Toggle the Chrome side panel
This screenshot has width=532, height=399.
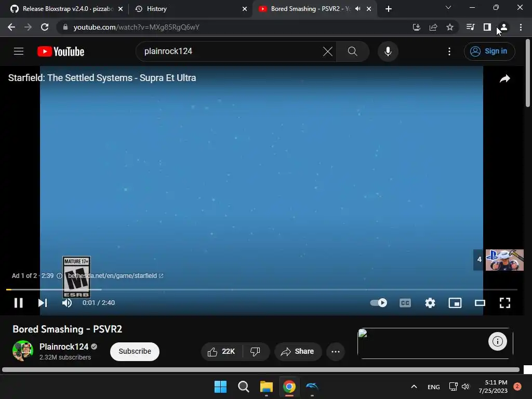[487, 27]
